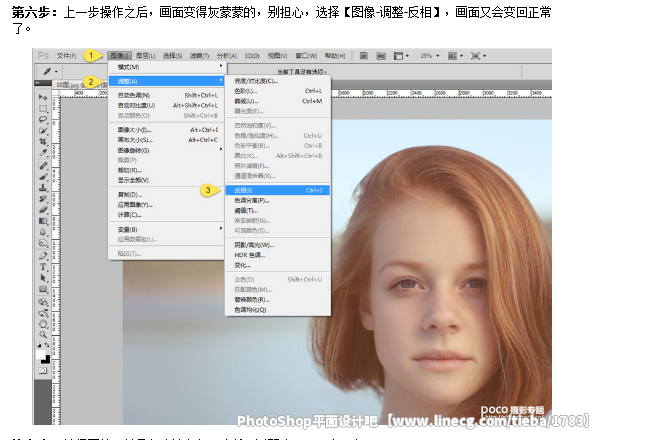Viewport: 645px width, 440px height.
Task: Open the 图层(L) menu
Action: pos(145,56)
